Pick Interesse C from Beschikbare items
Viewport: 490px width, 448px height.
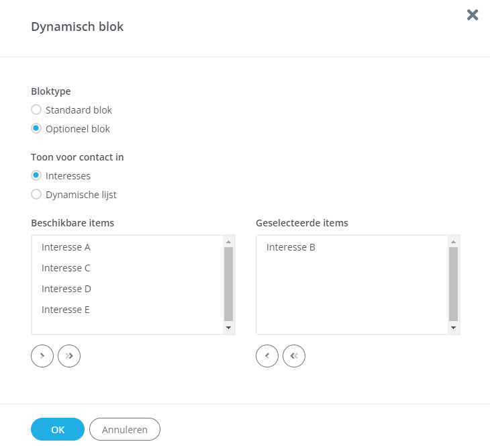[x=66, y=268]
